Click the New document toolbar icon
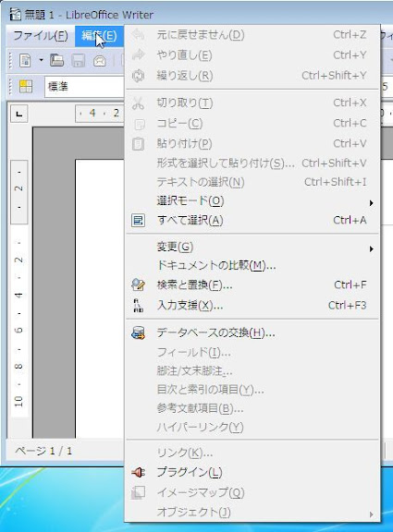 pos(26,60)
